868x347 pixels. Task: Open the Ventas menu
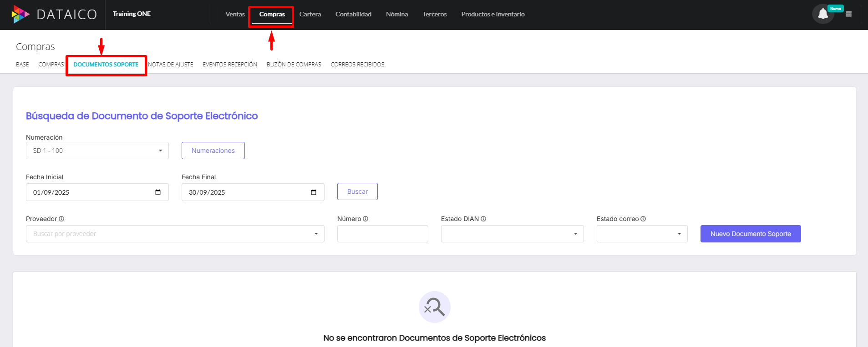click(235, 14)
